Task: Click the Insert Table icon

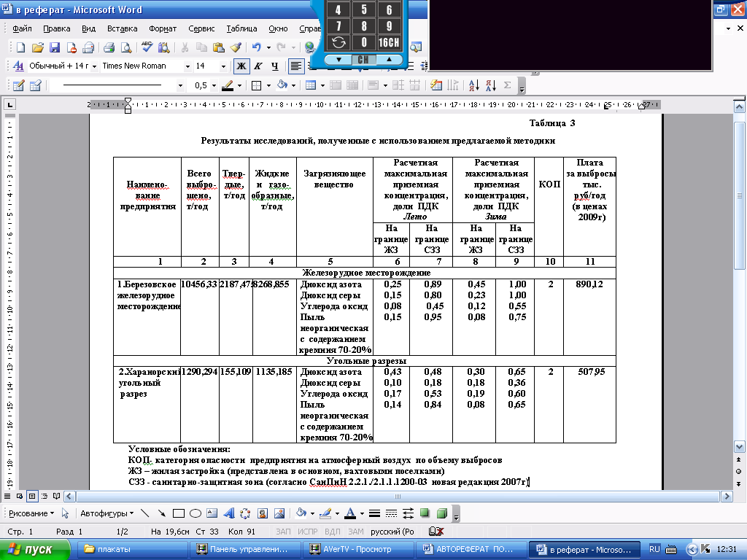Action: pyautogui.click(x=311, y=86)
